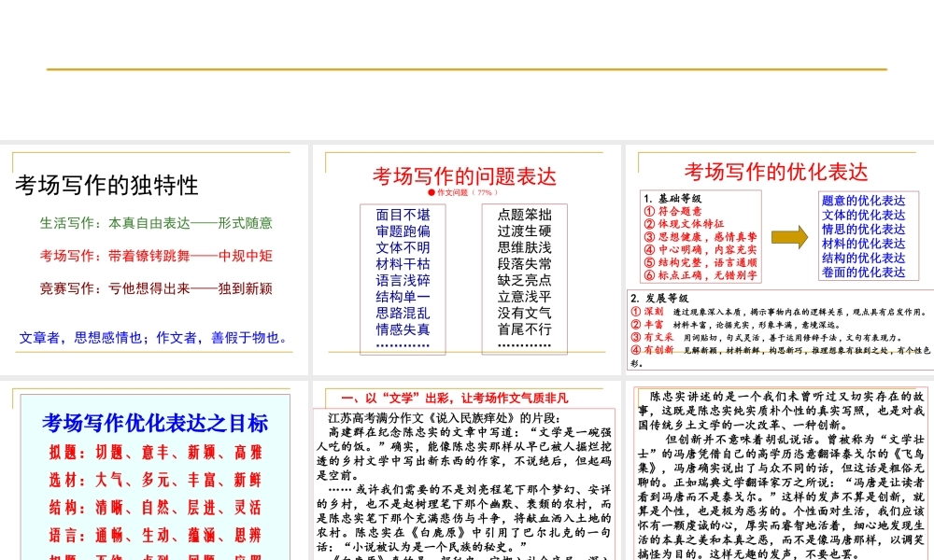Click 首尾不行 in the right column
The image size is (934, 560).
[x=525, y=329]
